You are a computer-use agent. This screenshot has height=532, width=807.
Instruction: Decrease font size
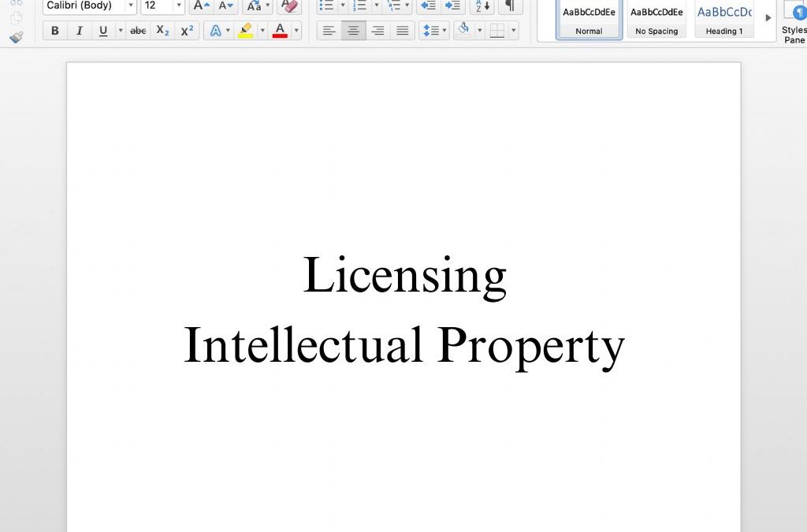click(226, 6)
